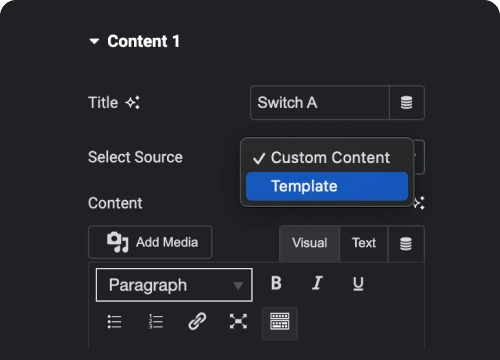500x360 pixels.
Task: Insert a bulleted list
Action: [x=114, y=322]
